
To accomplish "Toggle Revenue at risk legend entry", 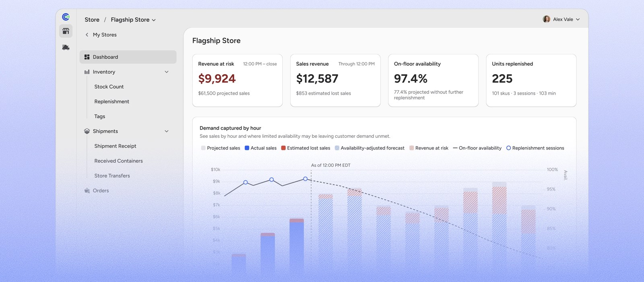I will [x=429, y=148].
